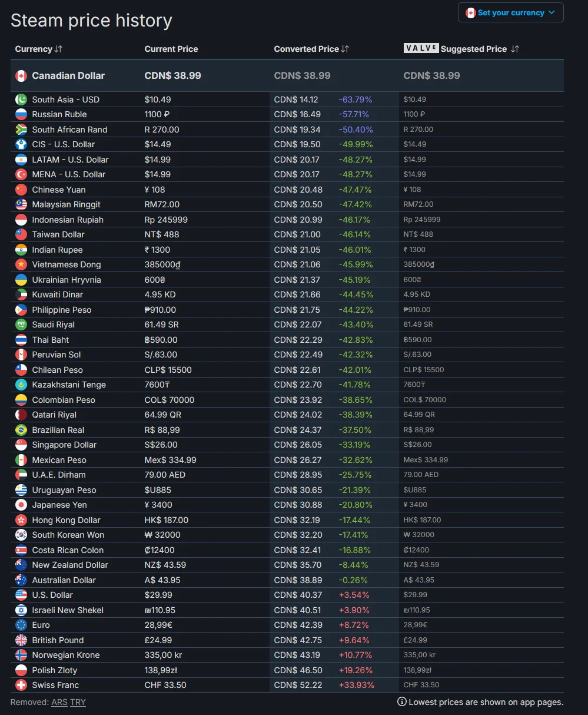Screen dimensions: 588x715
Task: Select the Chilean Peso currency name
Action: coord(58,370)
